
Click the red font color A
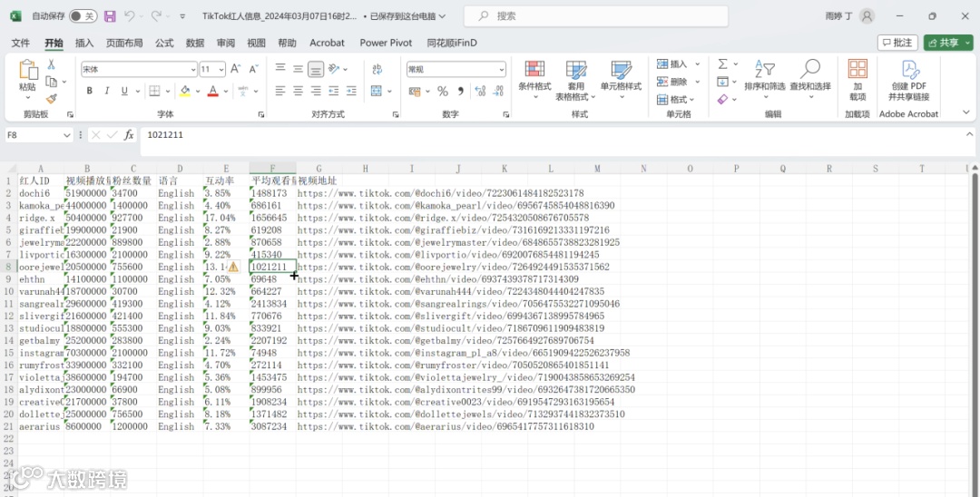[213, 92]
